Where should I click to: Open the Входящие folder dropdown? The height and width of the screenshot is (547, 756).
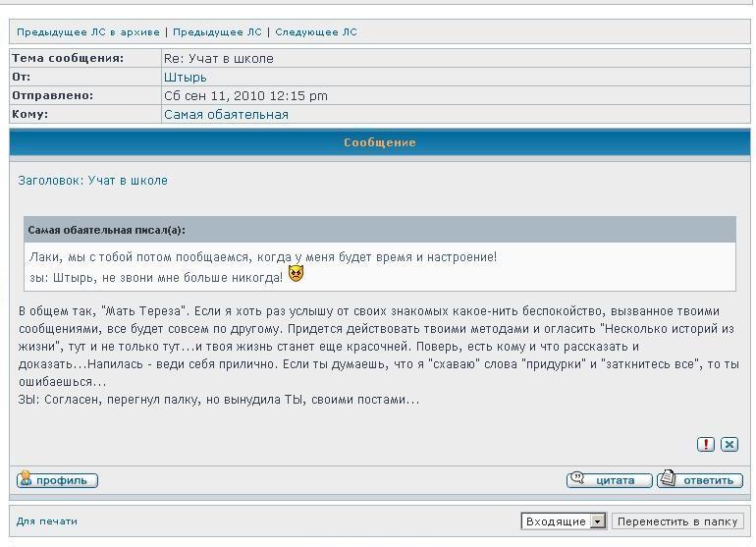pos(564,521)
